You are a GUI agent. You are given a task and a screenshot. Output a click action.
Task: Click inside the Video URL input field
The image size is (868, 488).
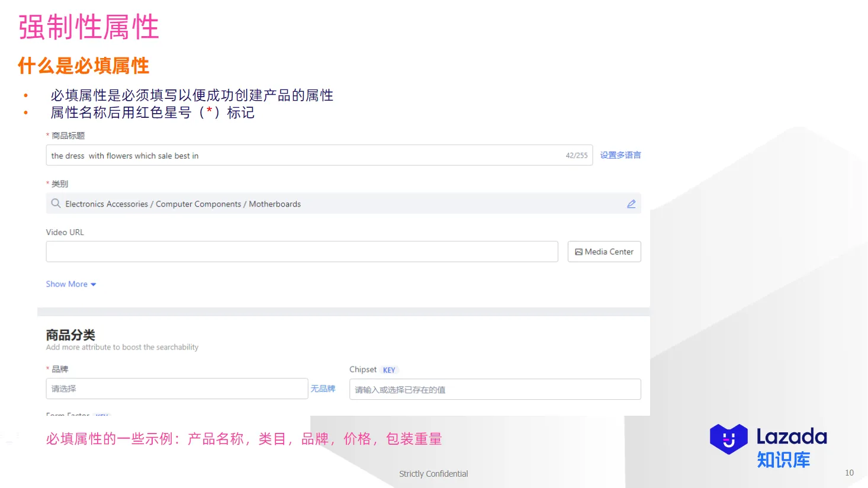click(x=302, y=251)
